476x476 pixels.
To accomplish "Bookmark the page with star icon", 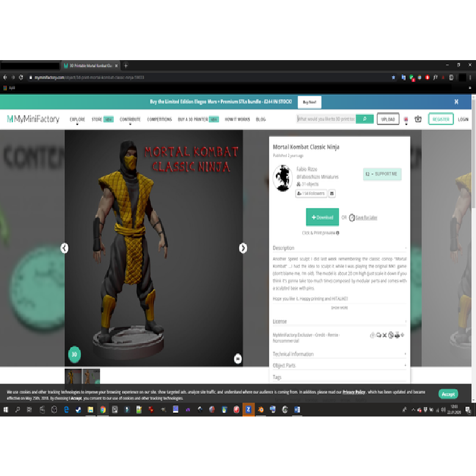I will pos(393,77).
